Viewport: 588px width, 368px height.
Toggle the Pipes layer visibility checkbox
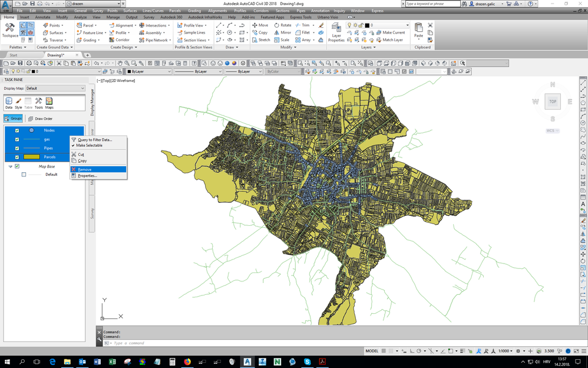[17, 148]
